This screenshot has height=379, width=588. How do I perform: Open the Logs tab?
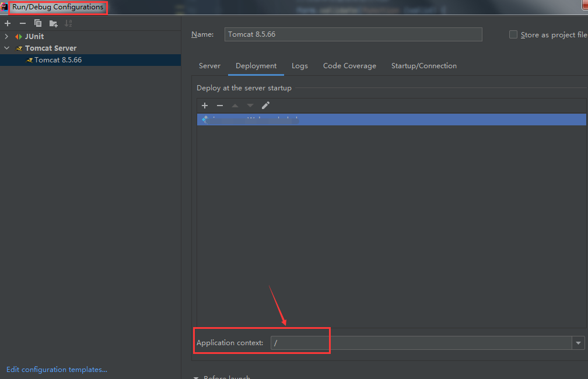tap(300, 66)
